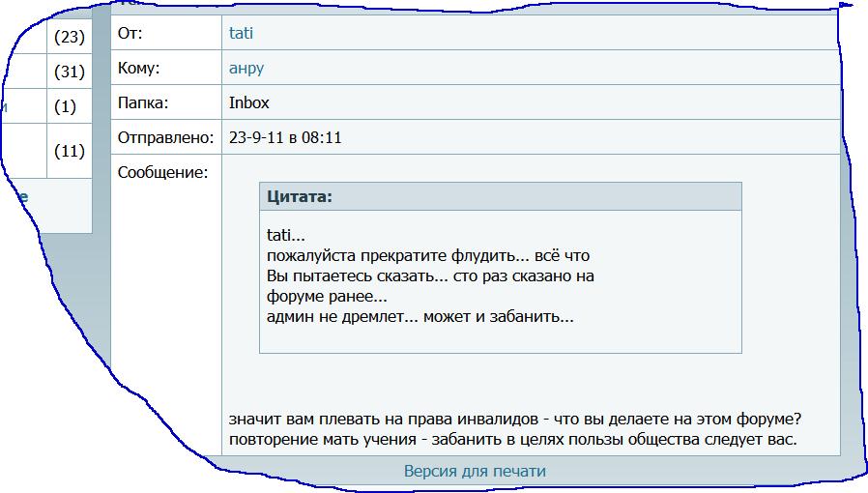Screen dimensions: 868x493
Task: Open sender profile link tati in От row
Action: coord(241,34)
